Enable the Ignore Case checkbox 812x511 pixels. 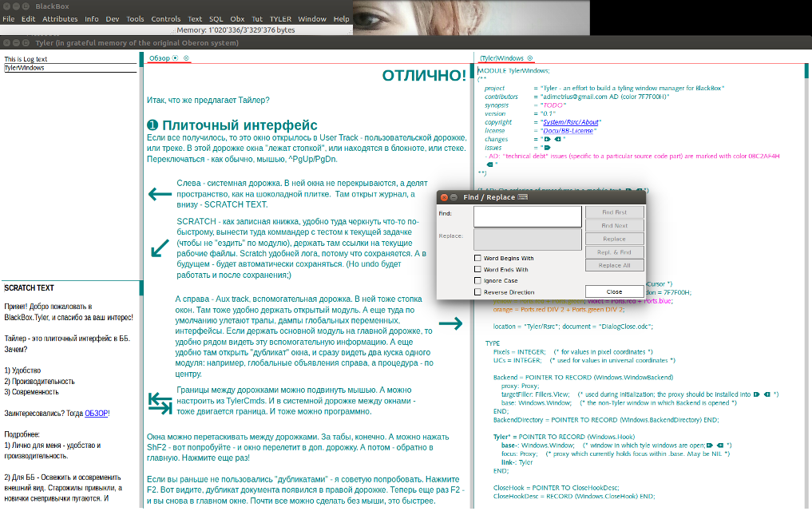pos(477,280)
